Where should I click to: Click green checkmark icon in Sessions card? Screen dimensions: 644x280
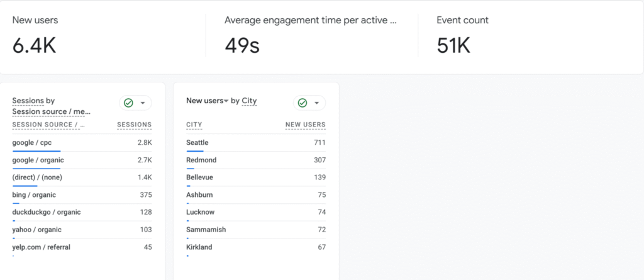click(129, 103)
